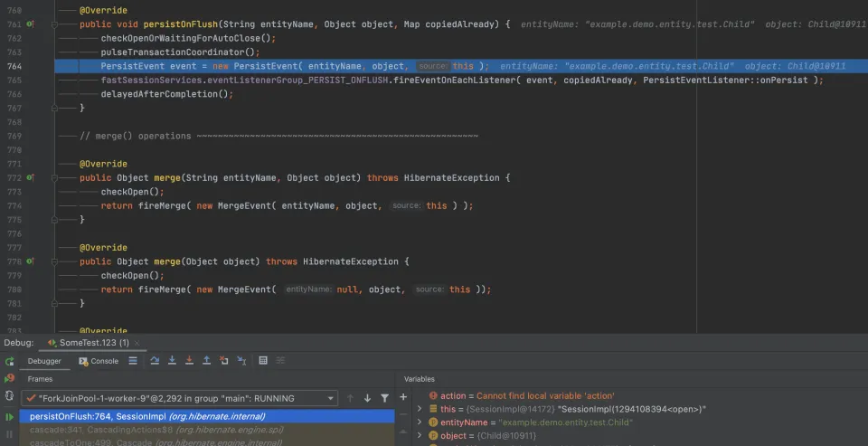868x446 pixels.
Task: Collapse merge(Object) fold marker line 778
Action: (x=54, y=261)
